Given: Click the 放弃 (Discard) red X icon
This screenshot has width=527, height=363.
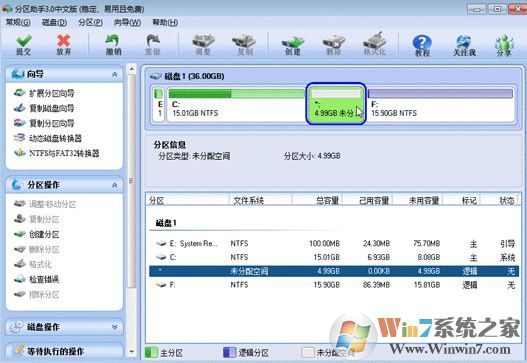Looking at the screenshot, I should pos(64,44).
